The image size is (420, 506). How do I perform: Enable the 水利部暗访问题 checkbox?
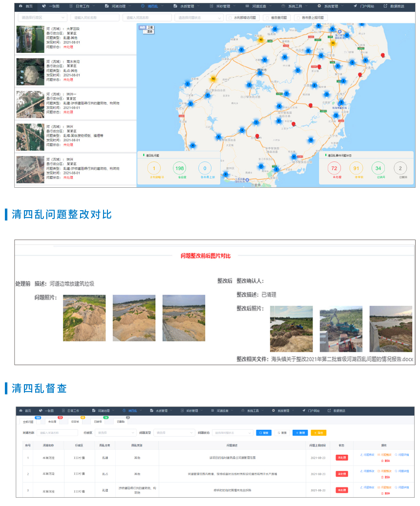[x=231, y=18]
